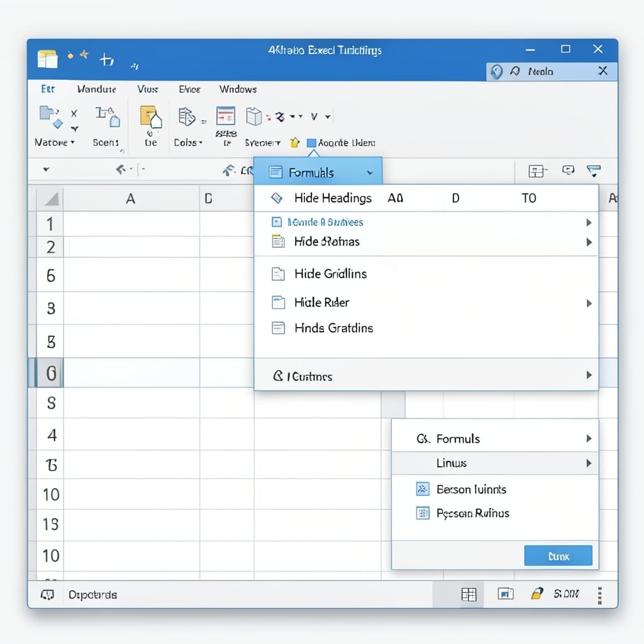The height and width of the screenshot is (644, 644).
Task: Click the back arrow in formula bar
Action: click(121, 169)
